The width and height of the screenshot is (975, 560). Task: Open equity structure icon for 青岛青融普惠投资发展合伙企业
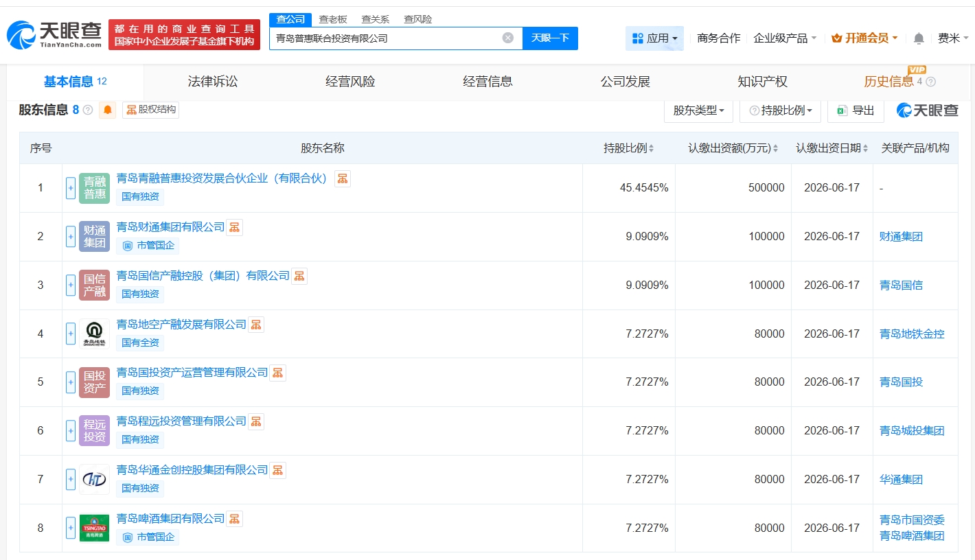point(343,178)
